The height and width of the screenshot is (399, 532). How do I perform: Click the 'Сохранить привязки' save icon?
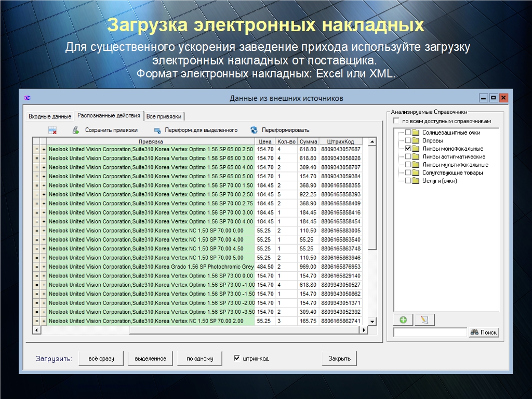click(76, 130)
